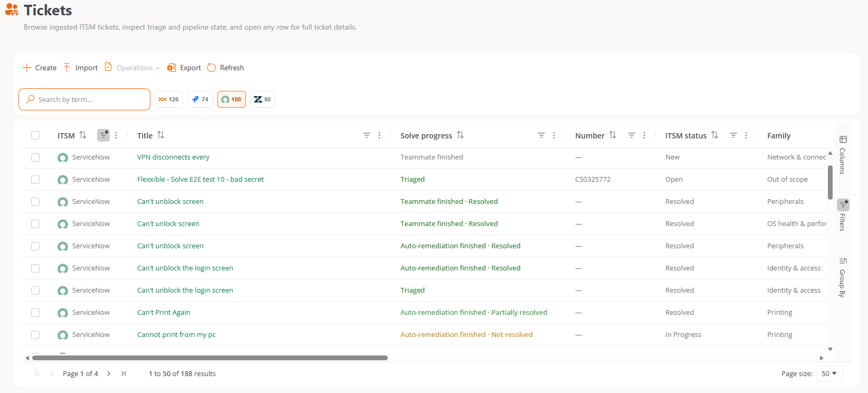Click the horizontal table scrollbar
The height and width of the screenshot is (393, 868).
(x=210, y=358)
